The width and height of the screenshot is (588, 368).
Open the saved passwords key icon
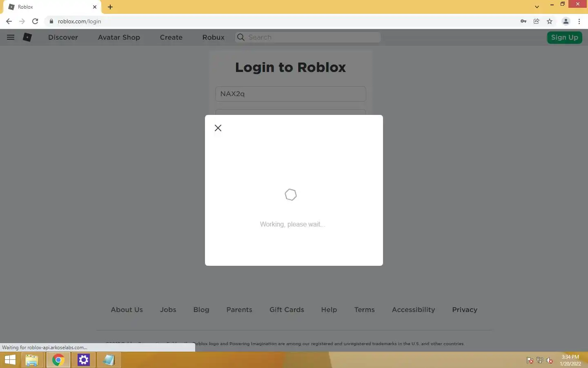coord(523,21)
